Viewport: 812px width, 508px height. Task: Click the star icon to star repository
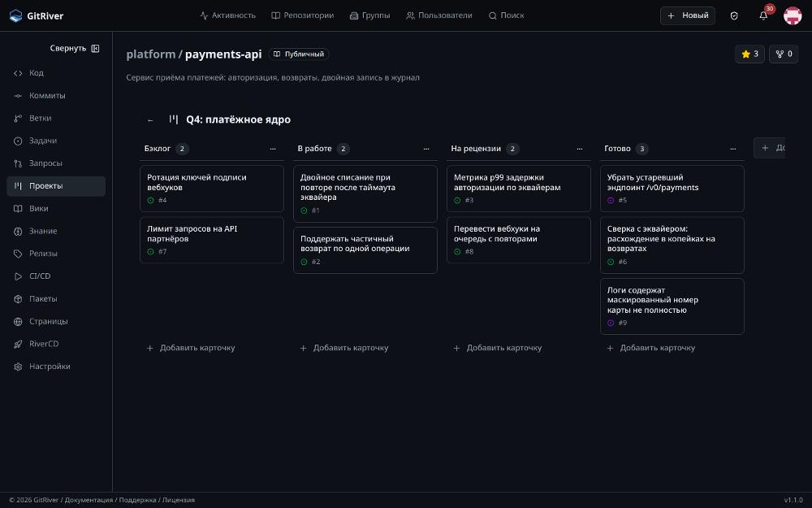pos(745,54)
